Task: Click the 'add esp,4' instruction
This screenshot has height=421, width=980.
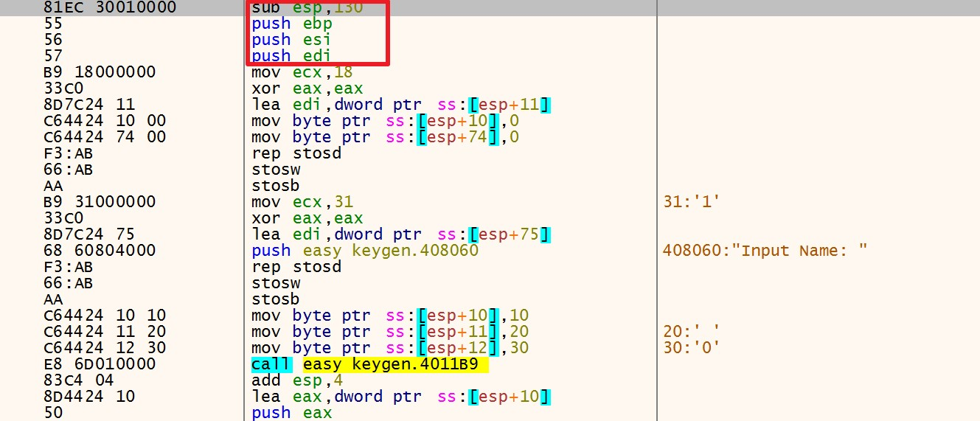Action: (x=296, y=380)
